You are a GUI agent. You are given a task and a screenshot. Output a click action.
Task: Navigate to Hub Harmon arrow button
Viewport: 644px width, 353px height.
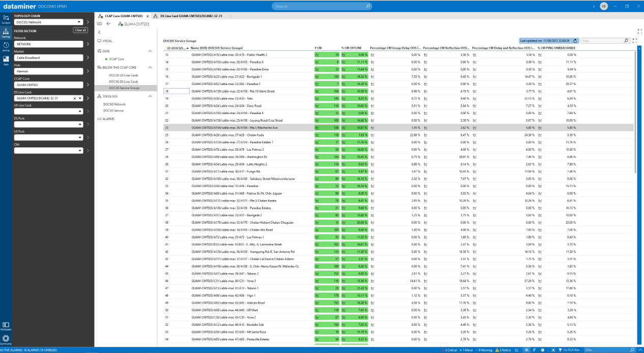(x=88, y=71)
